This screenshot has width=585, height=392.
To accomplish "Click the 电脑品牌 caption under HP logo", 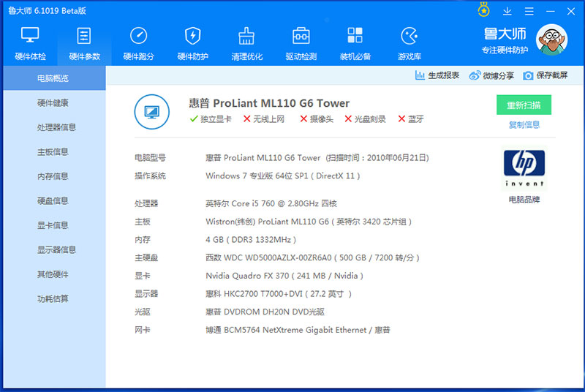I will (x=524, y=200).
